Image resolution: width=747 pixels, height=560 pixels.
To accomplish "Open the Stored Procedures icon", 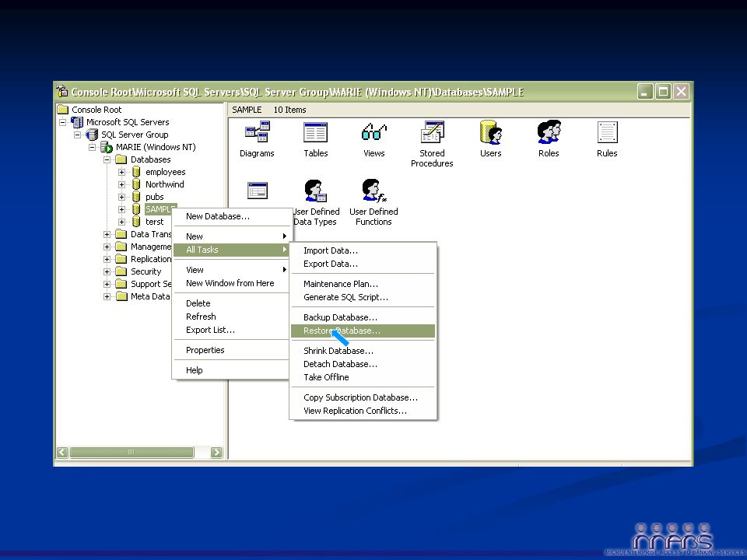I will [x=432, y=132].
